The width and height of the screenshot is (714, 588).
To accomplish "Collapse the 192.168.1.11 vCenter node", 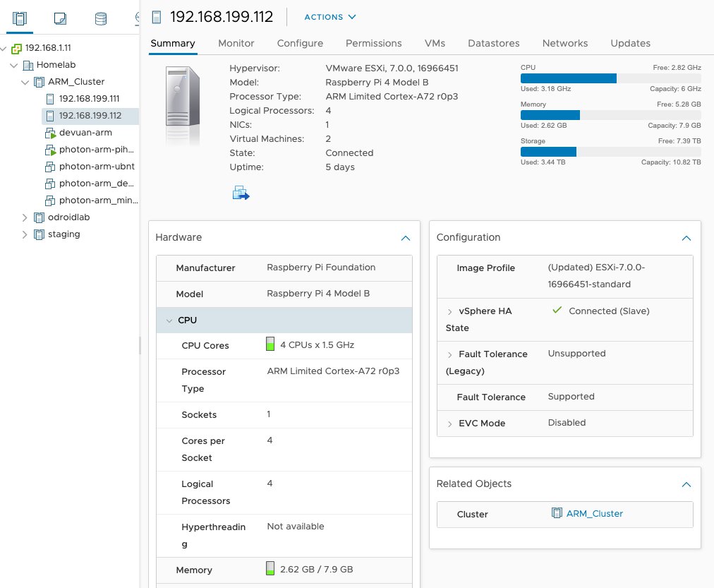I will pos(4,48).
